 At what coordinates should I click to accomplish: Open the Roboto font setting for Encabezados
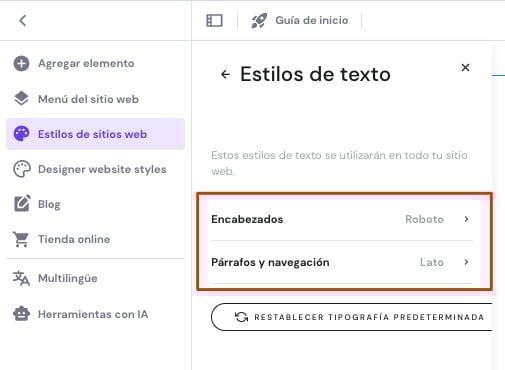pos(424,219)
